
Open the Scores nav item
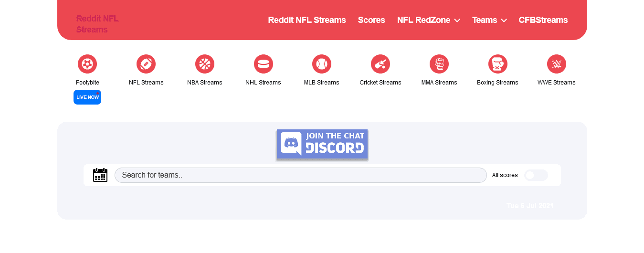tap(371, 20)
